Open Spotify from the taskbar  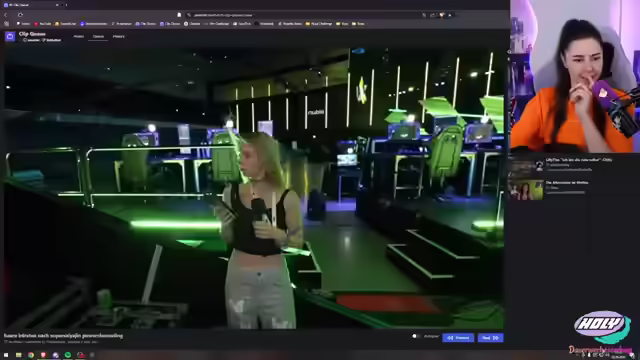(x=68, y=355)
